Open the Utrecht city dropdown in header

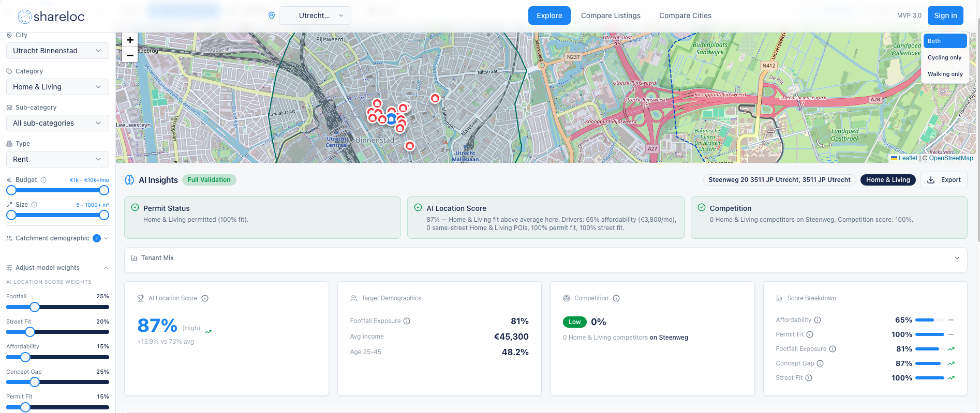(x=315, y=16)
